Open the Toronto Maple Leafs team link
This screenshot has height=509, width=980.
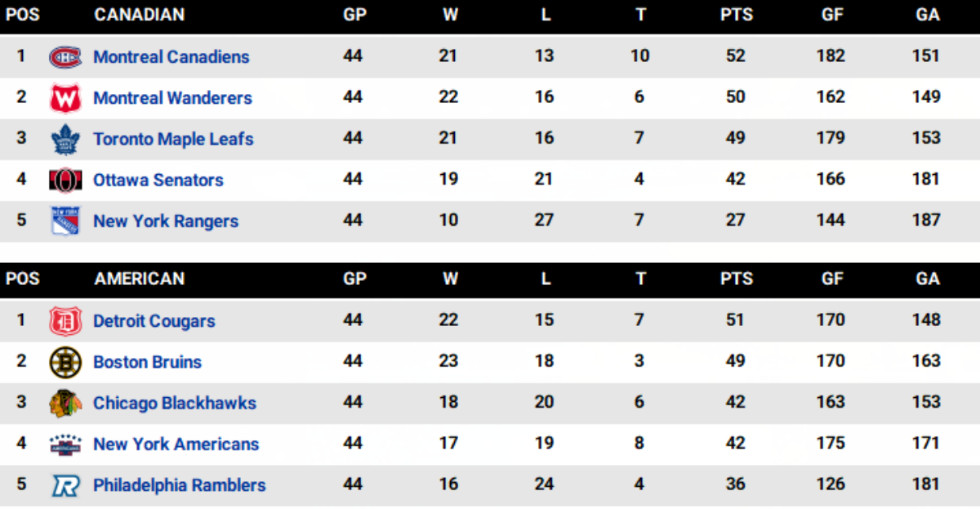pos(173,139)
